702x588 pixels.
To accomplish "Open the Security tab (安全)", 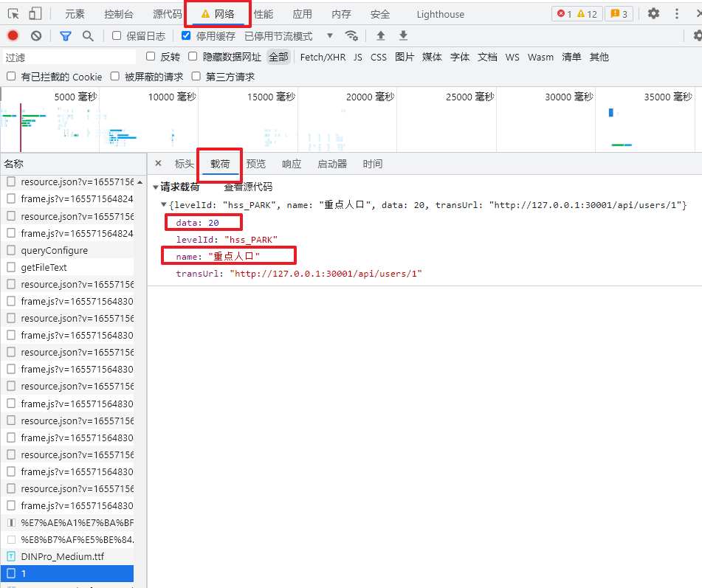I will point(380,14).
